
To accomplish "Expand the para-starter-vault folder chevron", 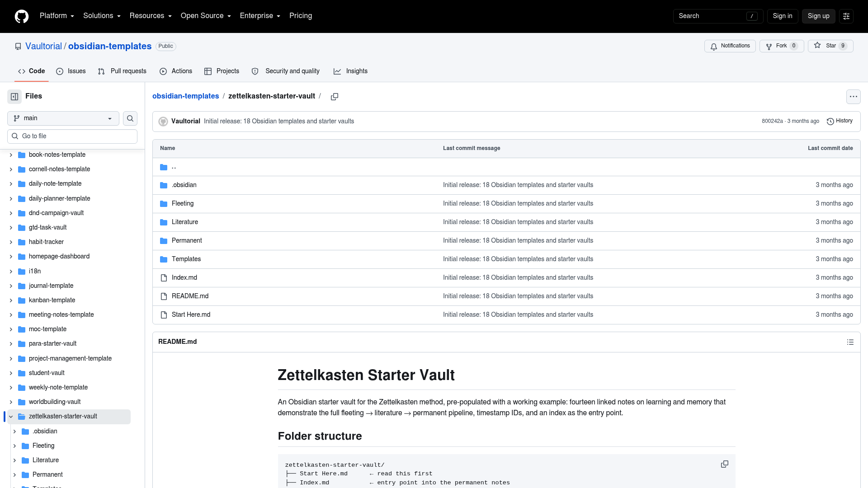I will click(x=11, y=344).
